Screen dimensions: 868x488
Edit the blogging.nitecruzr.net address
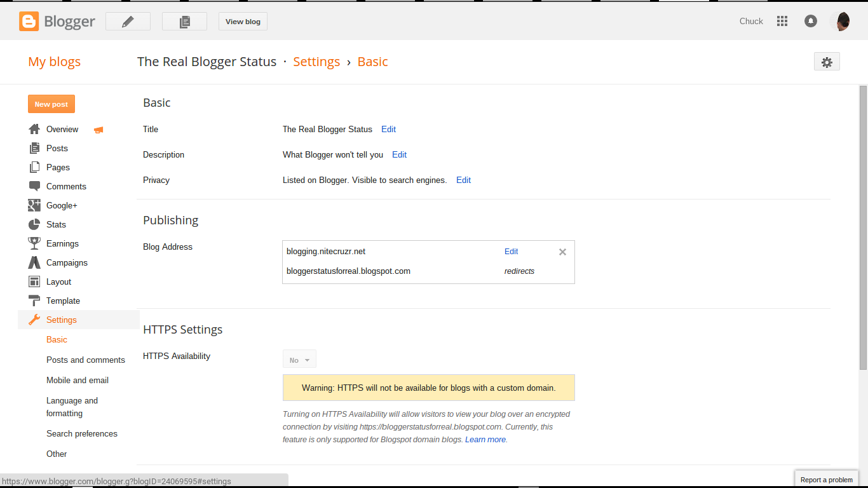coord(511,252)
